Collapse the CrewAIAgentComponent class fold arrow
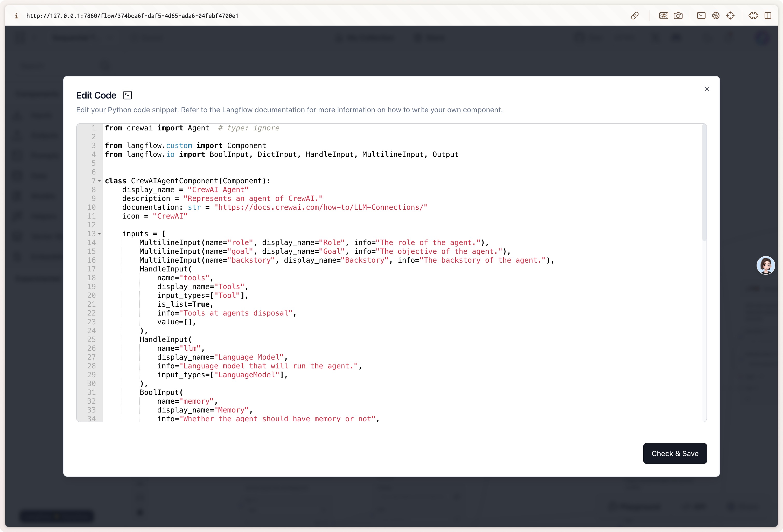This screenshot has height=532, width=783. [99, 181]
